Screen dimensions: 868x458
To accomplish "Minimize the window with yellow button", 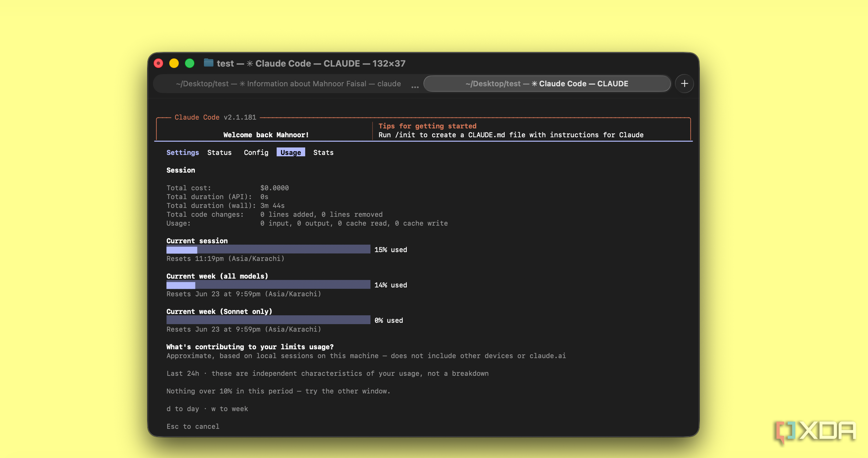I will pyautogui.click(x=174, y=63).
